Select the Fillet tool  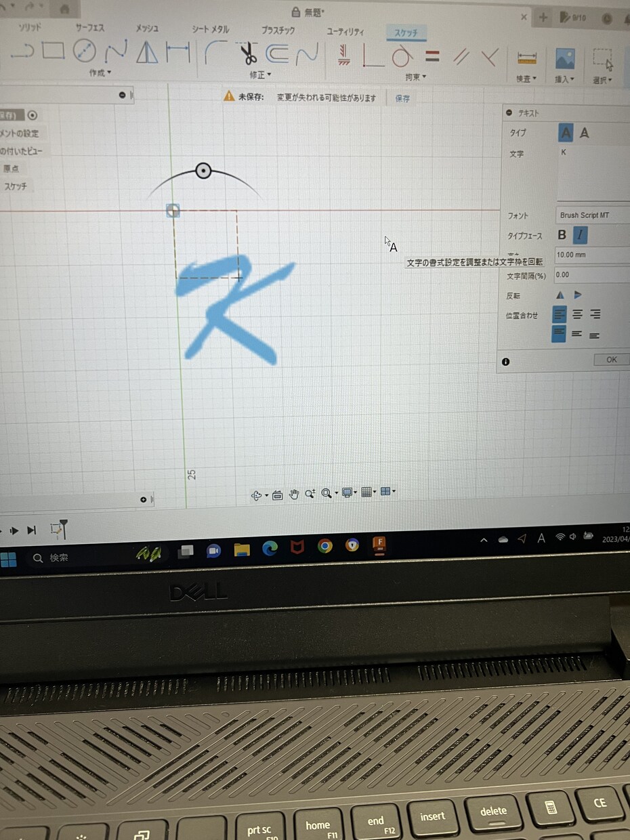tap(215, 52)
